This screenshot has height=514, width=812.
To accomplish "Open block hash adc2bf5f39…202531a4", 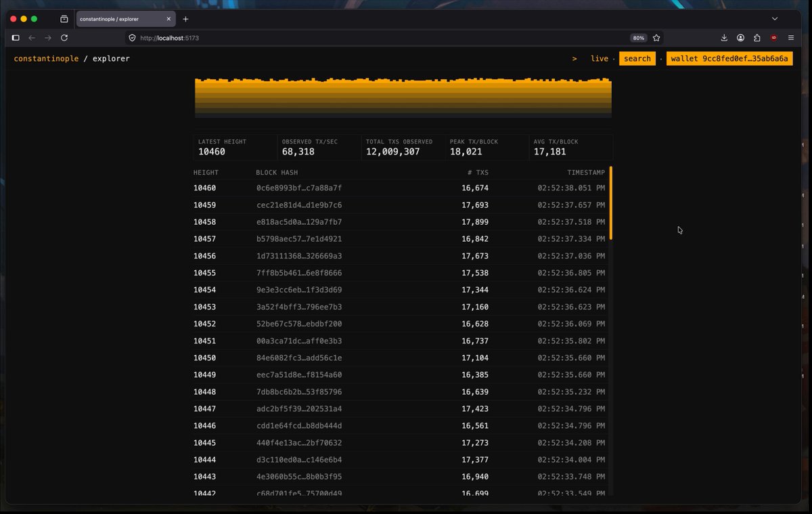I will pyautogui.click(x=299, y=408).
